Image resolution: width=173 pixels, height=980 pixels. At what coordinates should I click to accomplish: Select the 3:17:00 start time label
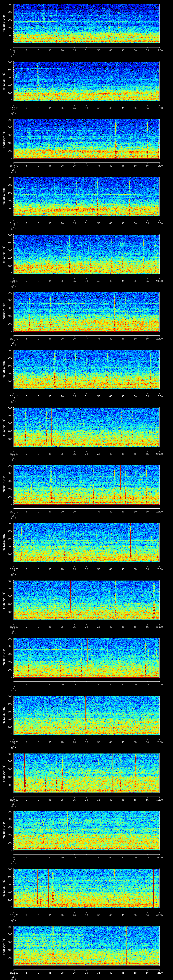14,108
